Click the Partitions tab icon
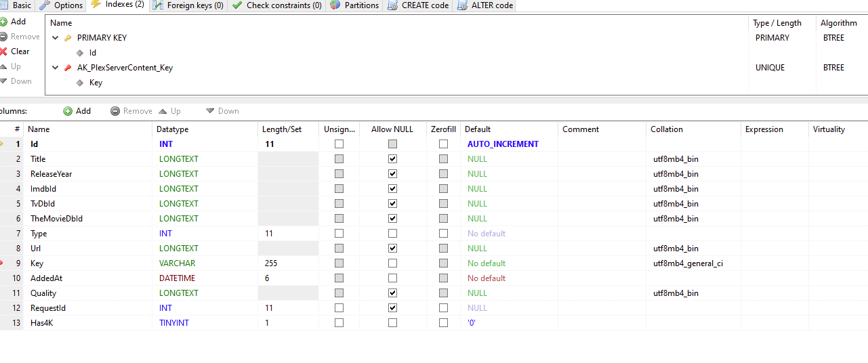This screenshot has width=868, height=363. 335,5
